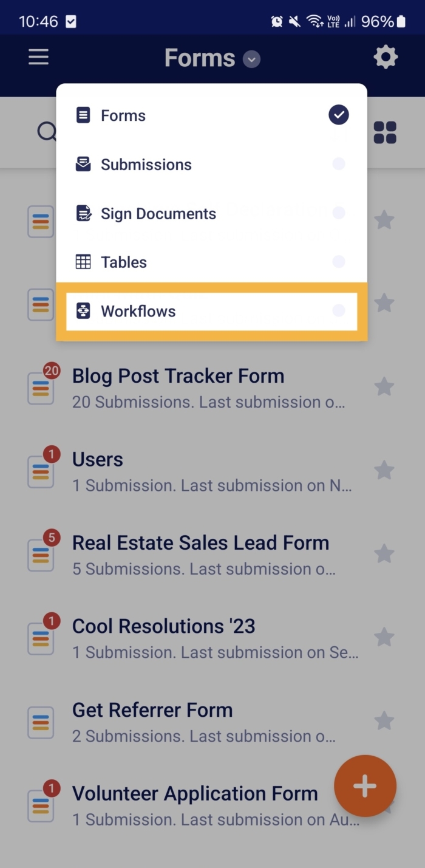This screenshot has width=425, height=868.
Task: Star the Real Estate Sales Lead Form
Action: (384, 553)
